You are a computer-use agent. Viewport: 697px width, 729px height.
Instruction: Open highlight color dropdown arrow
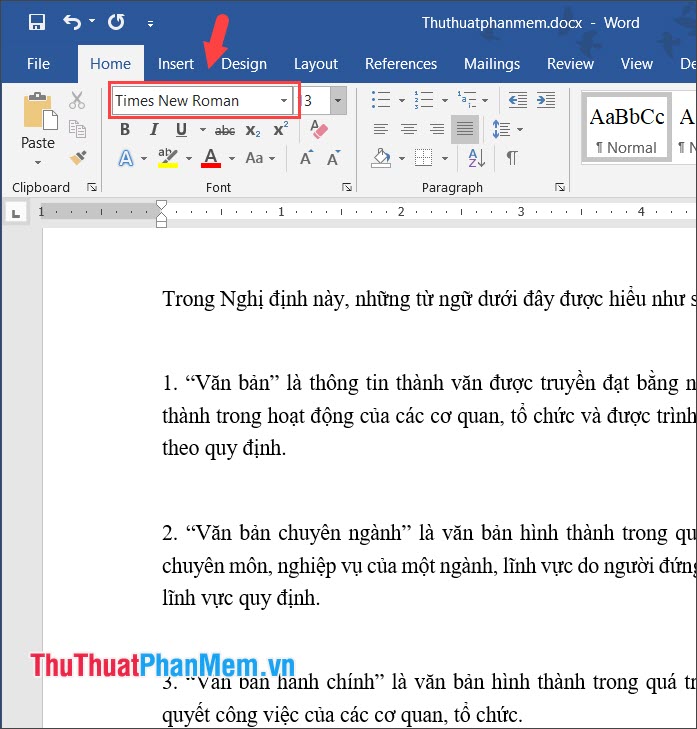[189, 159]
